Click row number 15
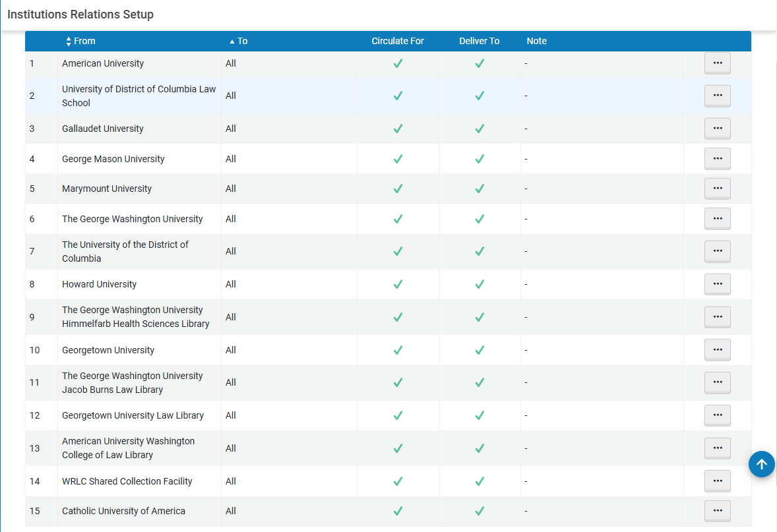 [x=34, y=511]
